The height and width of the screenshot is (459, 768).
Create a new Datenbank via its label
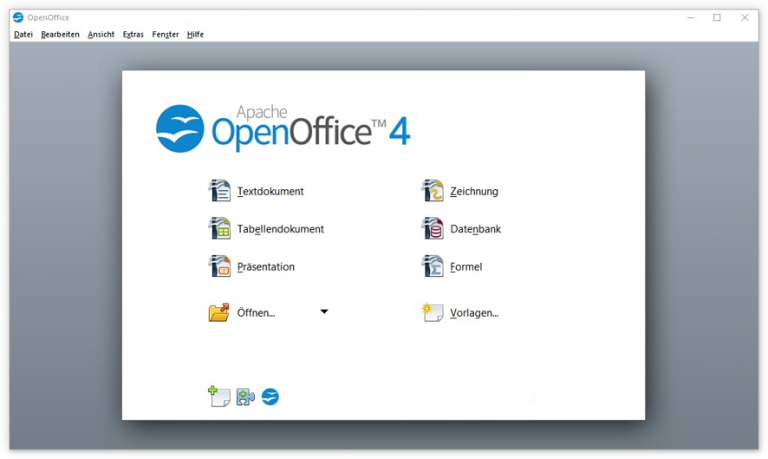coord(476,229)
